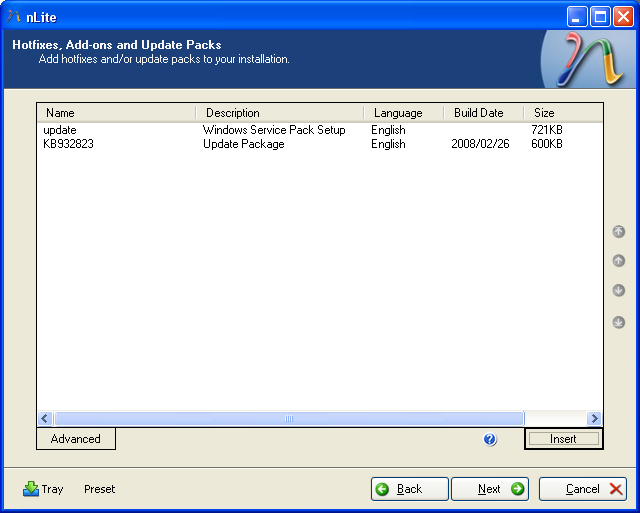Sort list by Language column header
Image resolution: width=640 pixels, height=513 pixels.
404,113
